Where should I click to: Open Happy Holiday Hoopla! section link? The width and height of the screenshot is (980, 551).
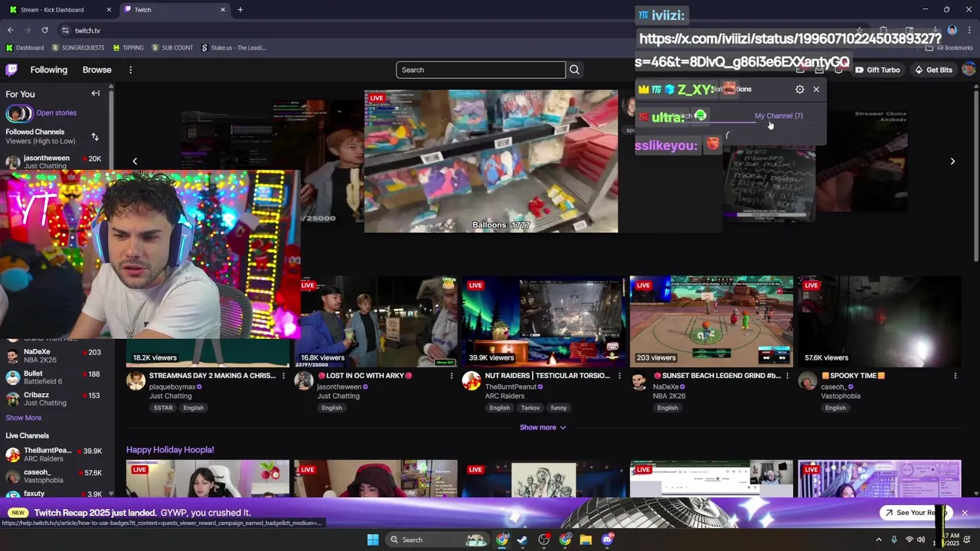coord(170,450)
